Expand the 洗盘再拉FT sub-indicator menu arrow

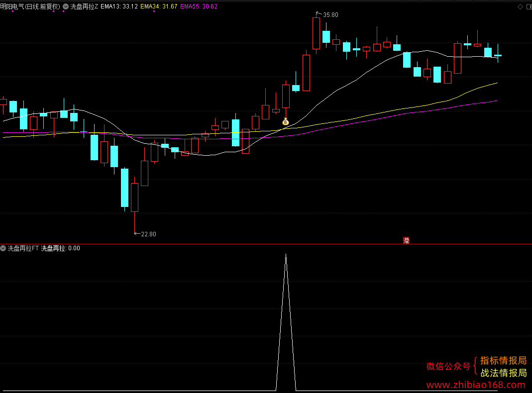(x=3, y=248)
